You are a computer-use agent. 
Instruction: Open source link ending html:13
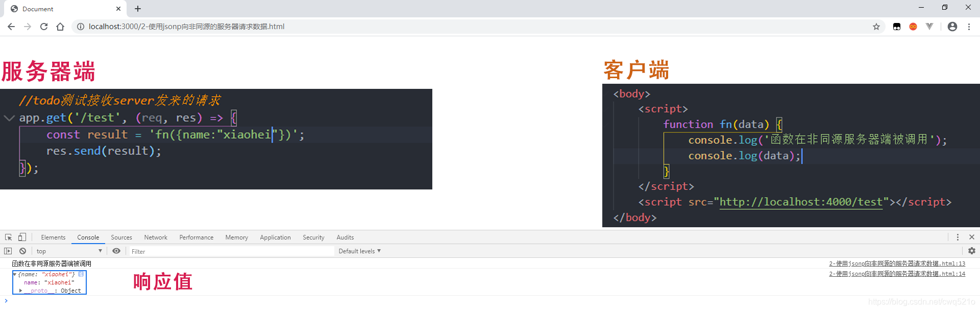[897, 264]
